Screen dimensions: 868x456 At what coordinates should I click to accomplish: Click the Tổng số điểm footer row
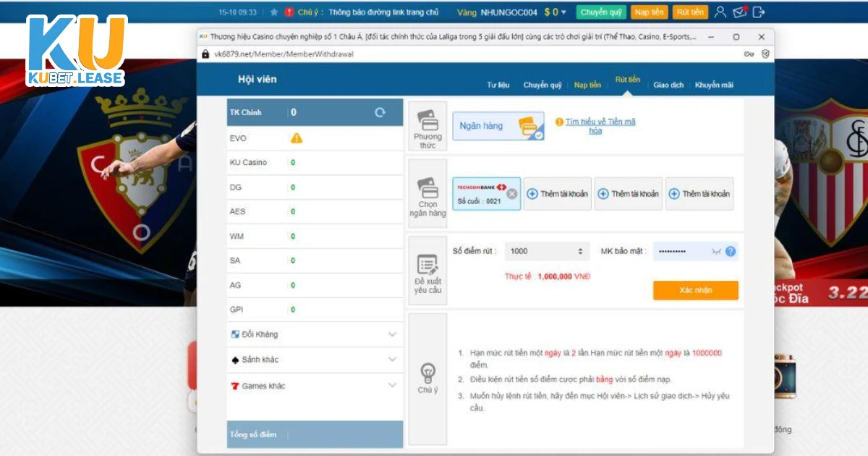[315, 434]
